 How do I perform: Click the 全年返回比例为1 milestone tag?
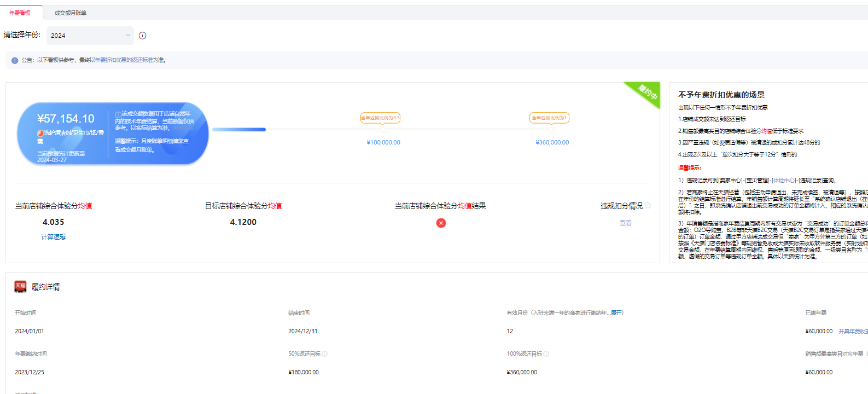click(x=550, y=118)
